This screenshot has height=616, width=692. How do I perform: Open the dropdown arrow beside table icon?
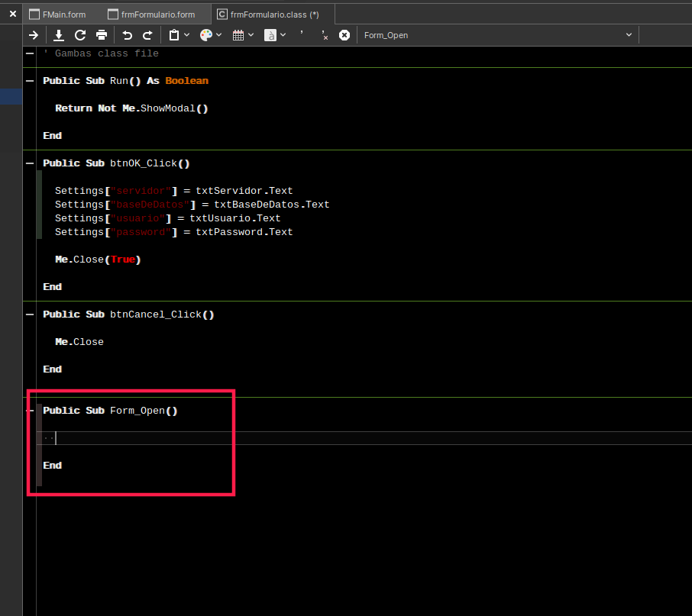coord(251,35)
